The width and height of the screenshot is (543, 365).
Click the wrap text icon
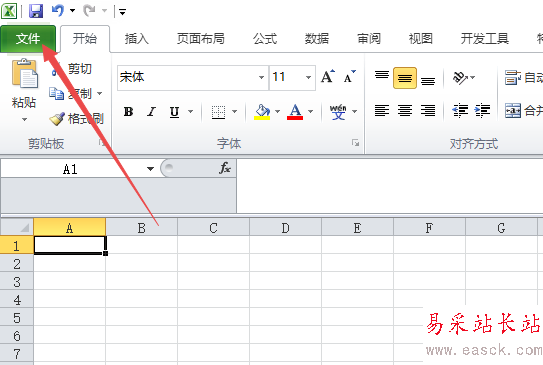coord(513,78)
